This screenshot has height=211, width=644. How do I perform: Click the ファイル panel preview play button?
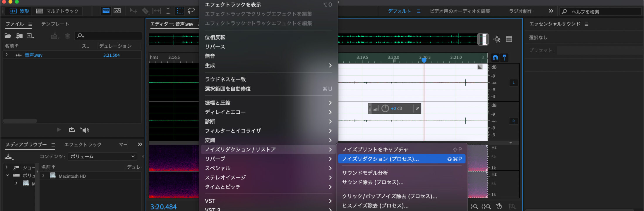click(59, 130)
